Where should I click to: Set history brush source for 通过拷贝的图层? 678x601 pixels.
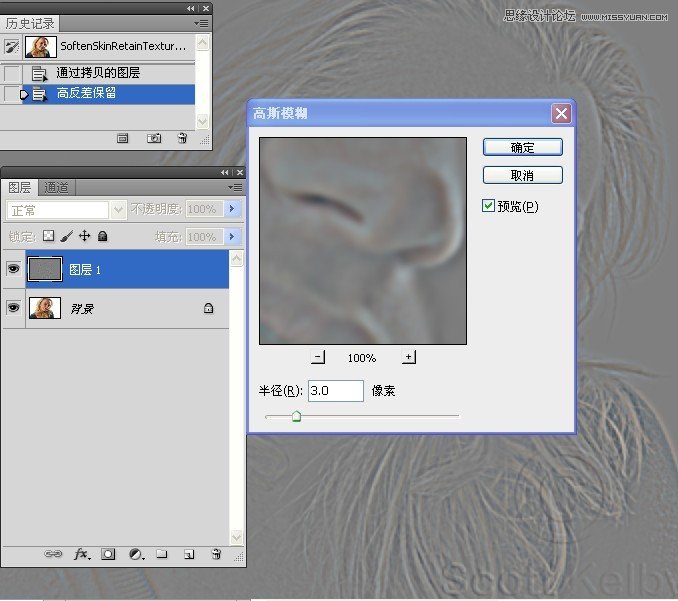point(12,74)
